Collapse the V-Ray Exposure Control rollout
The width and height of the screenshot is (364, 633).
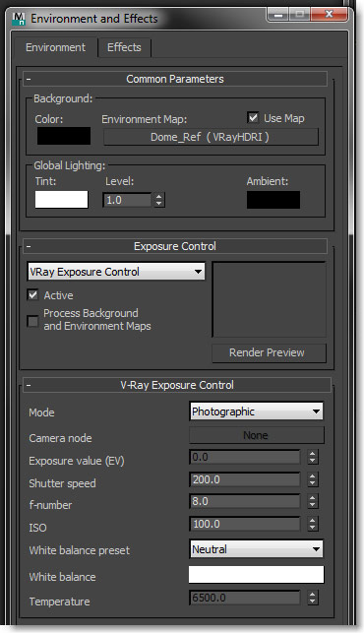pos(177,385)
